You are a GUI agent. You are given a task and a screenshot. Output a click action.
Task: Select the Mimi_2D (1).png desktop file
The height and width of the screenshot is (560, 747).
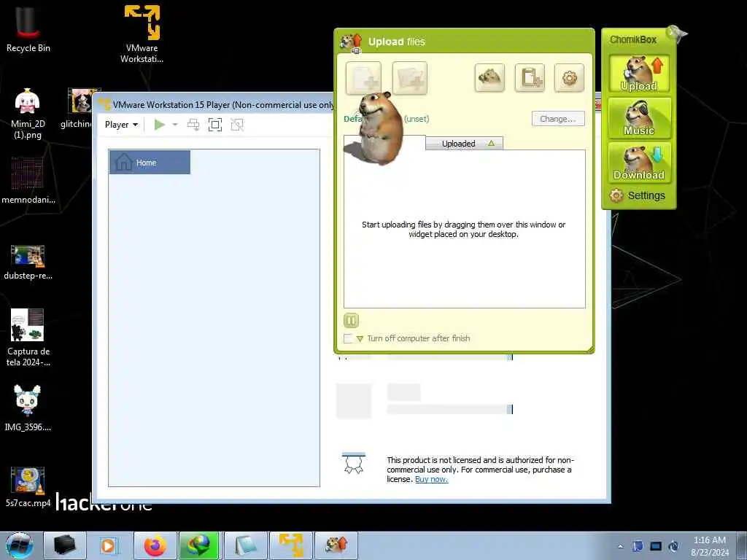[28, 113]
